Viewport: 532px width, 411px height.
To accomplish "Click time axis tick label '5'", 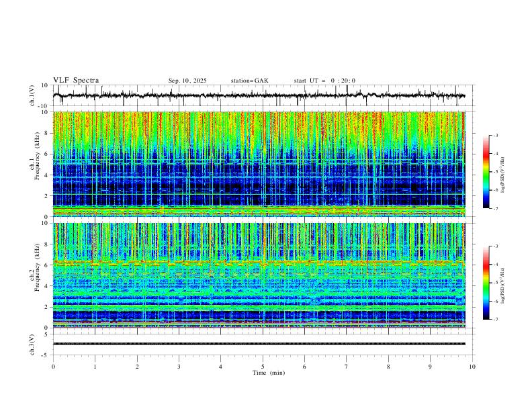I will 263,367.
